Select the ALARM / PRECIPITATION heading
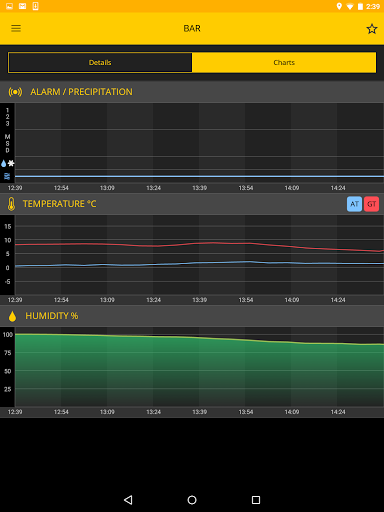The width and height of the screenshot is (384, 512). tap(81, 92)
